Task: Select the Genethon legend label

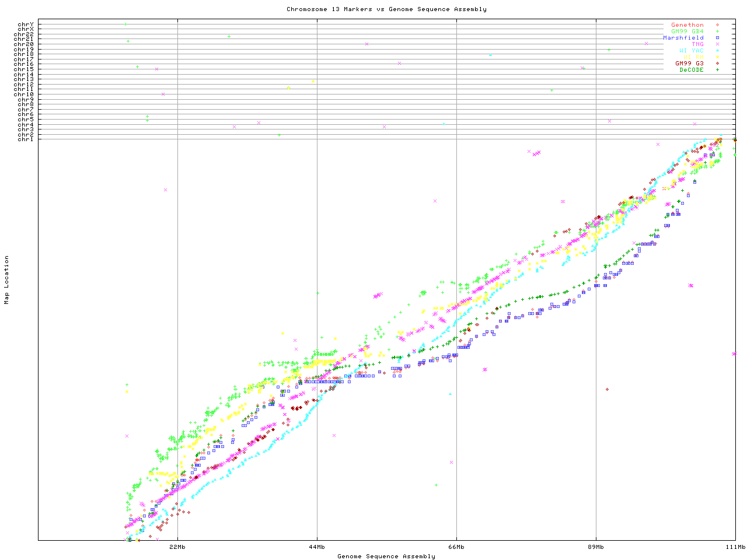Action: (x=687, y=25)
